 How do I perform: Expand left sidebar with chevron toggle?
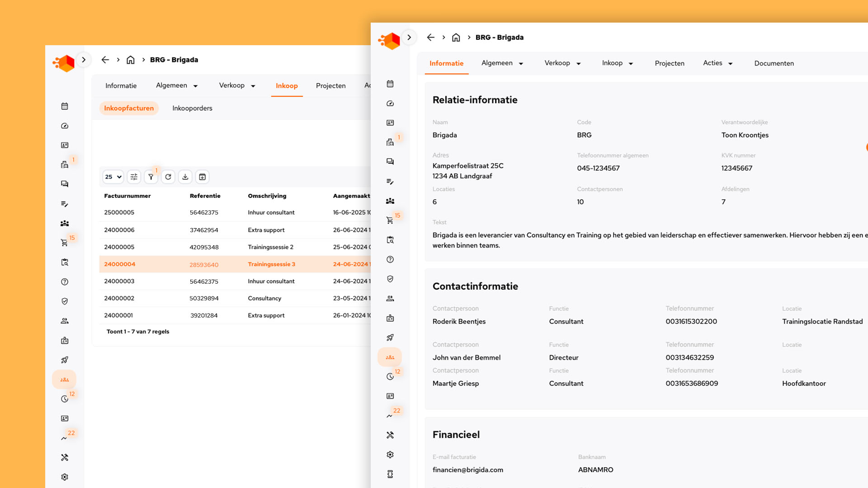coord(84,60)
